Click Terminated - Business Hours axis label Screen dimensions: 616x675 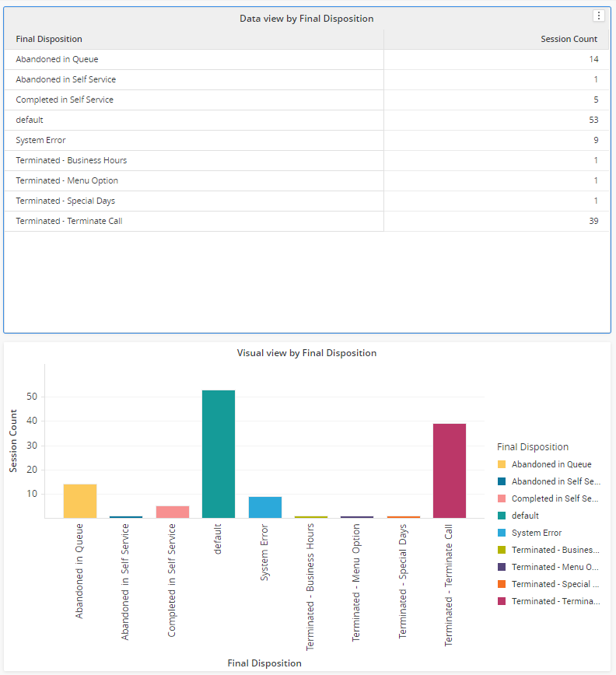pyautogui.click(x=310, y=587)
